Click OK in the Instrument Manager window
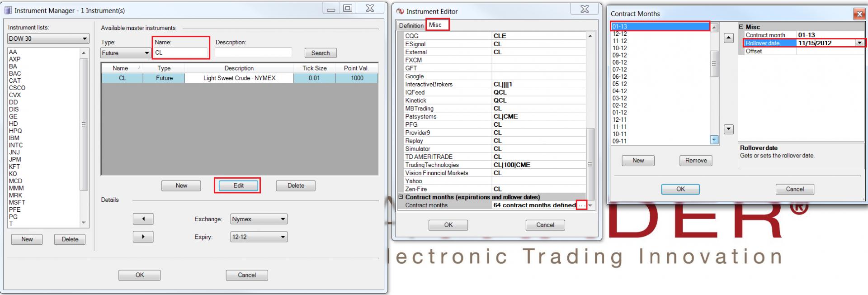 point(140,275)
